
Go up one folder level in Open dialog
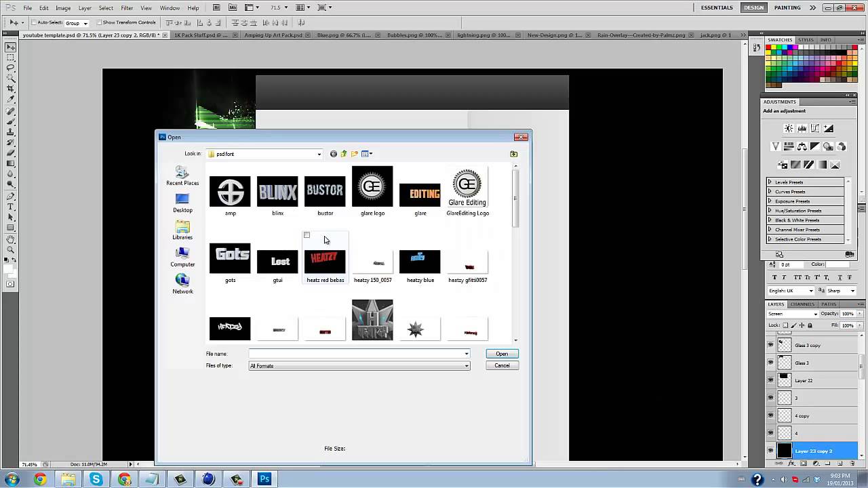click(x=344, y=154)
